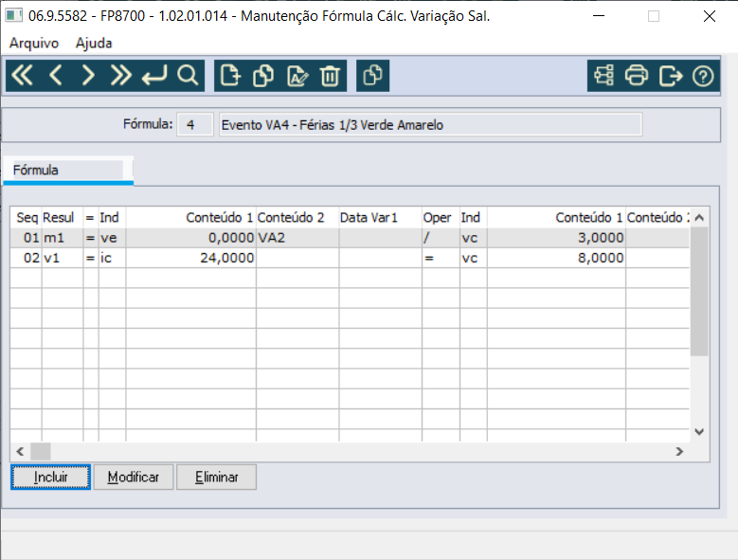Click the / operator cell
Screen dimensions: 738x560
pos(441,238)
